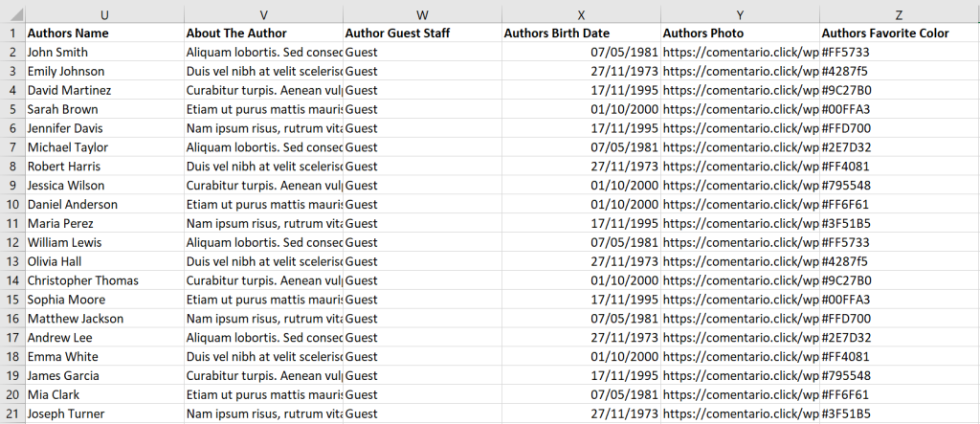Select the column U header
Screen dimensions: 980x424
point(104,12)
